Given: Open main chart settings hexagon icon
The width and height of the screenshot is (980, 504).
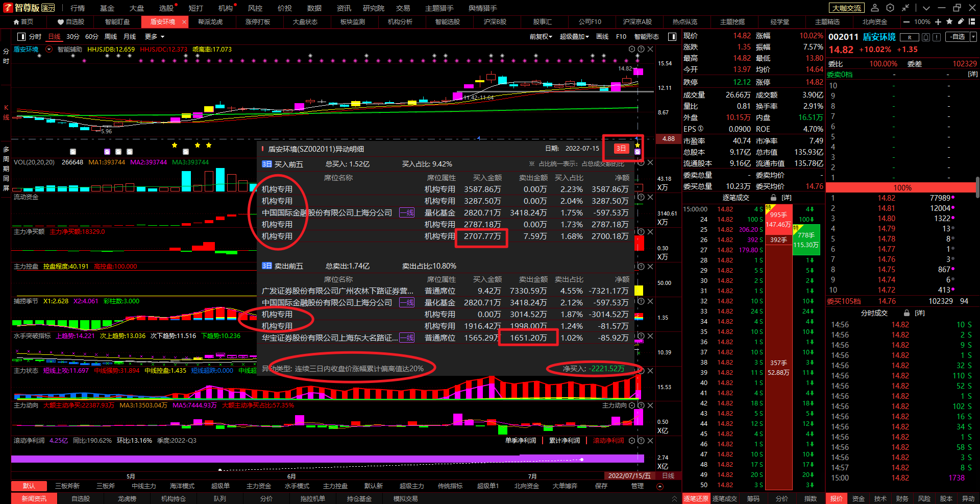Looking at the screenshot, I should 632,50.
